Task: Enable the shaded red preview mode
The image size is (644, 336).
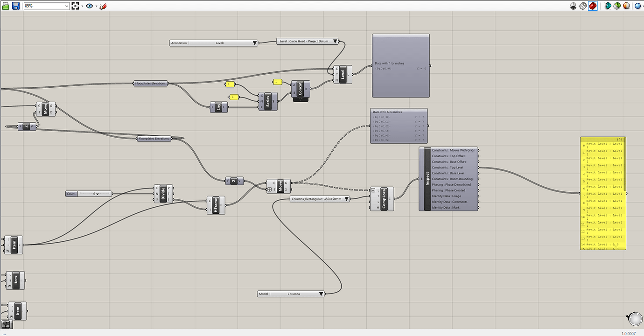Action: click(x=593, y=6)
